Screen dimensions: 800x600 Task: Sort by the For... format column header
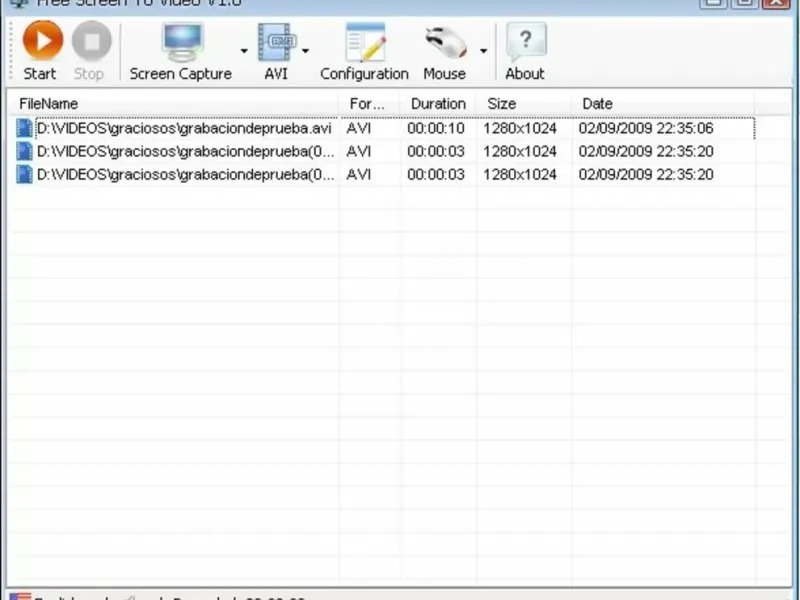tap(369, 104)
